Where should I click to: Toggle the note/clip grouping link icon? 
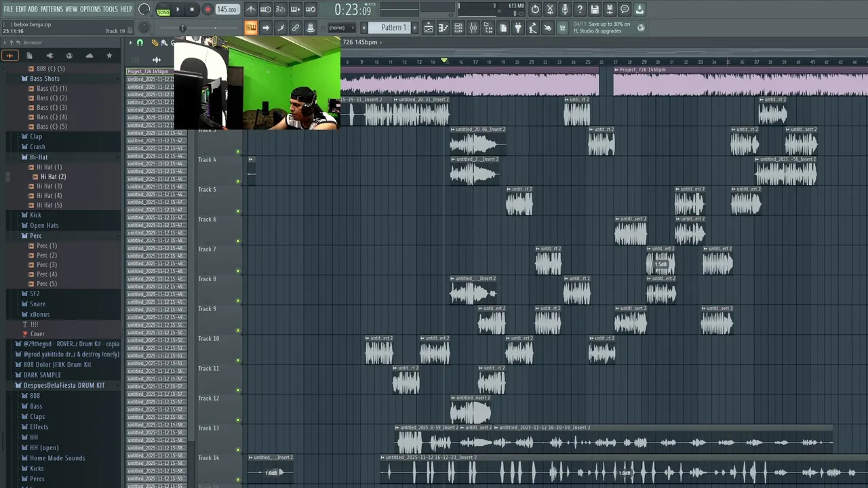pyautogui.click(x=296, y=28)
